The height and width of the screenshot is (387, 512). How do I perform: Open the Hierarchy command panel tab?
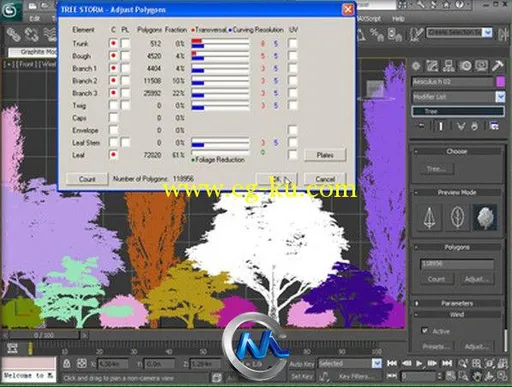tap(449, 66)
